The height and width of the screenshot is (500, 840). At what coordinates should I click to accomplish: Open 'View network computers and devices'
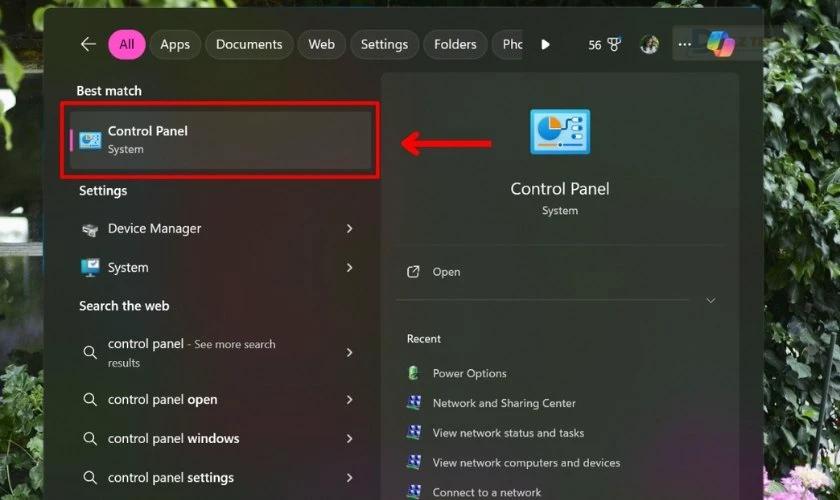tap(527, 462)
